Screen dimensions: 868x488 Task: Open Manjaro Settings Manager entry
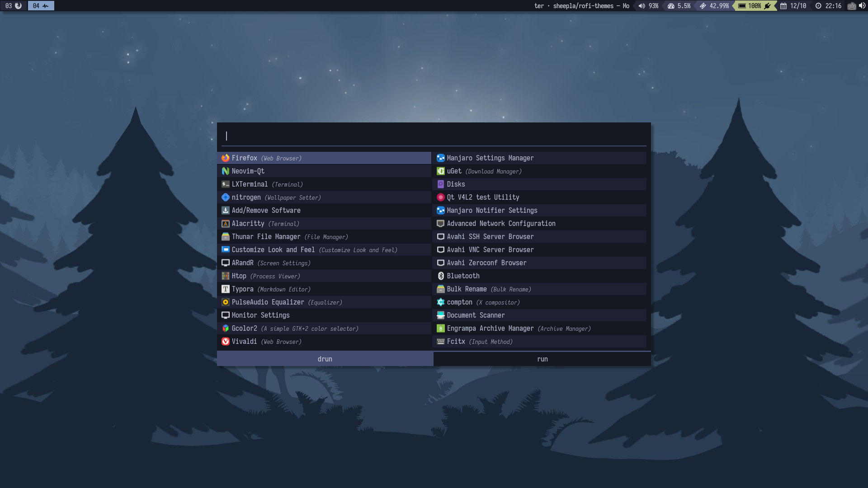pyautogui.click(x=490, y=158)
